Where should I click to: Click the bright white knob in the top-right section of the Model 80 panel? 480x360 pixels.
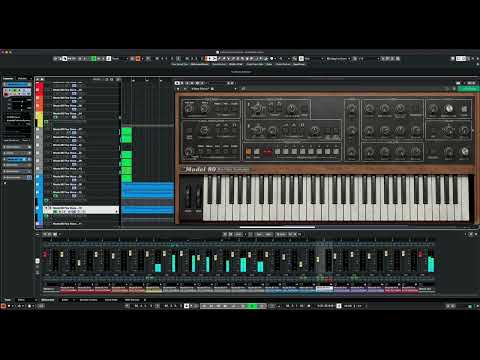(449, 108)
